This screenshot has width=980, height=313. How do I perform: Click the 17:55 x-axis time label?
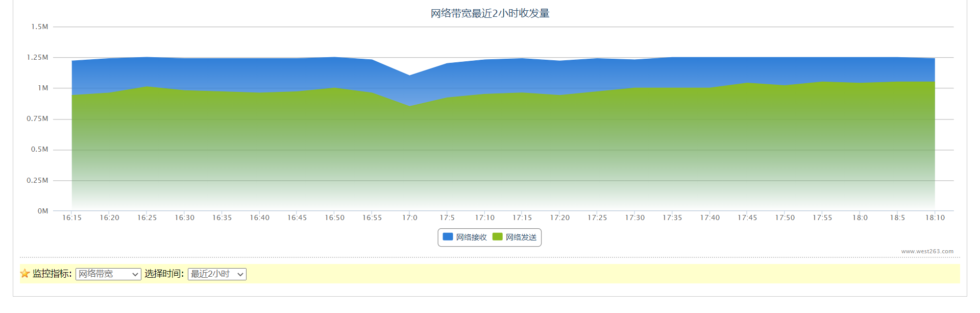822,218
